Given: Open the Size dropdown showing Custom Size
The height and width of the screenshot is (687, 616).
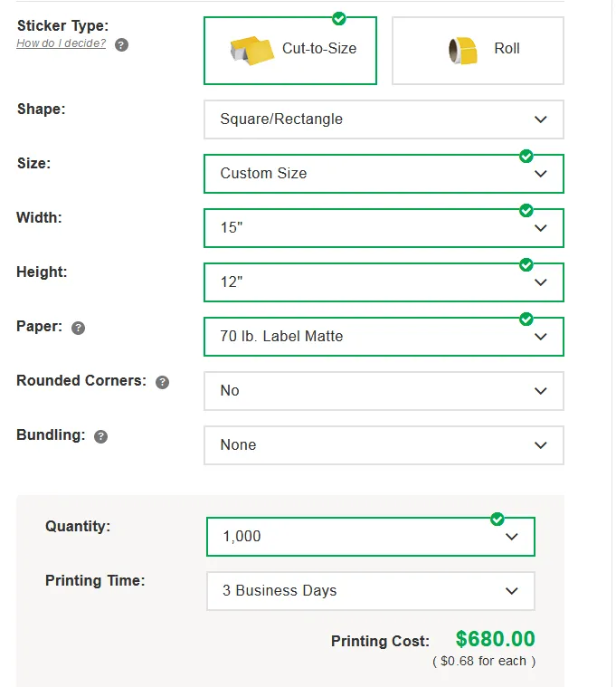Looking at the screenshot, I should 384,174.
